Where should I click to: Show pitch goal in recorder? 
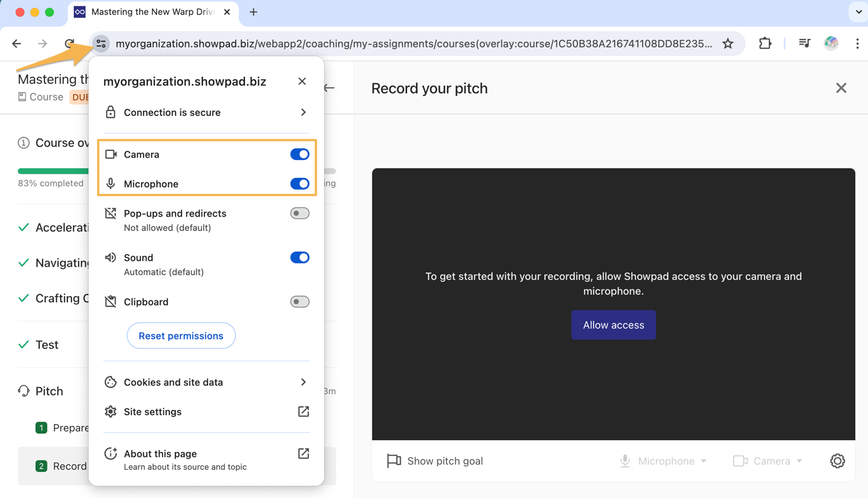pos(435,460)
